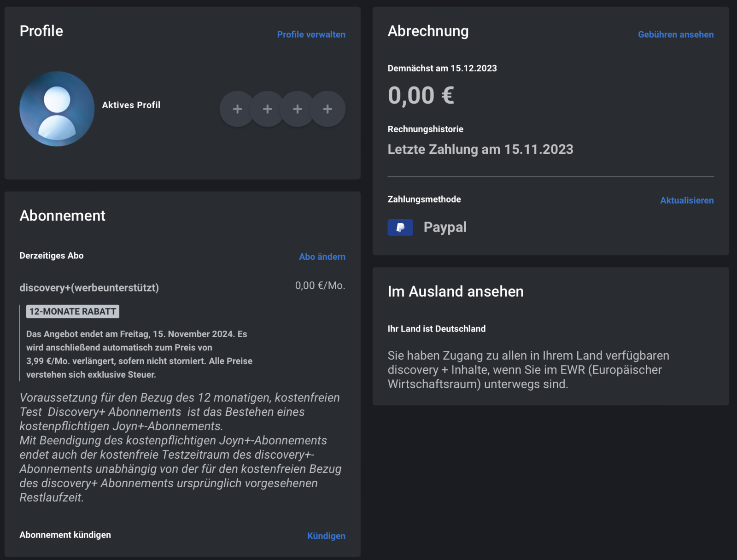Image resolution: width=737 pixels, height=560 pixels.
Task: Select the Letzte Zahlung am 15.11.2023 entry
Action: (x=480, y=149)
